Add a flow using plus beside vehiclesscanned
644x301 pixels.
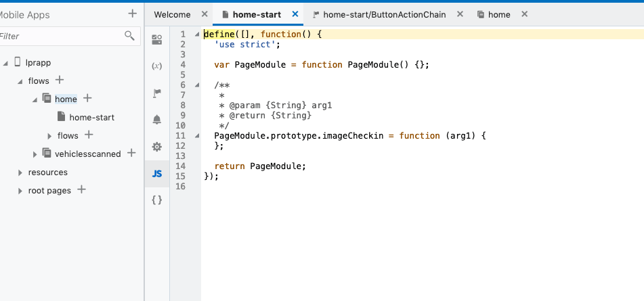(x=131, y=153)
